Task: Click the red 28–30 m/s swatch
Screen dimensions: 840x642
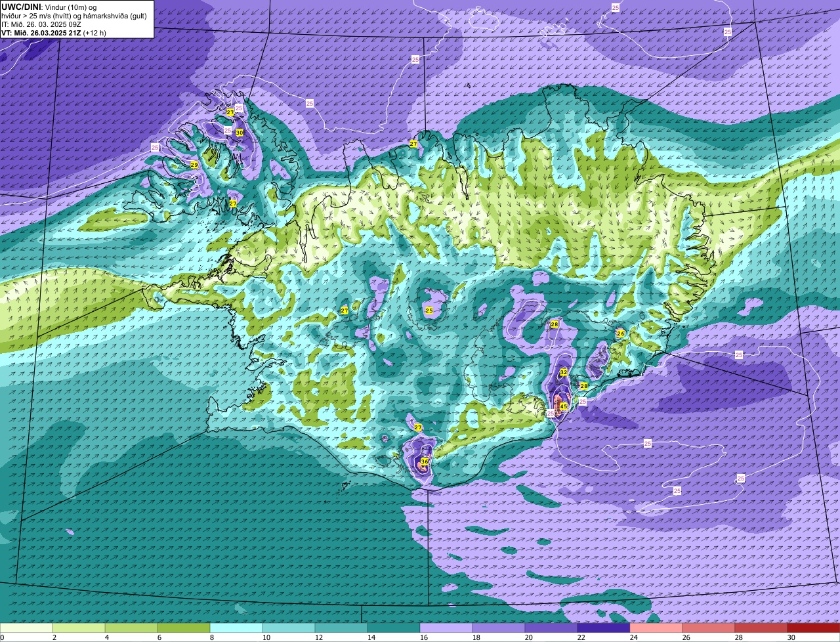Action: (761, 628)
